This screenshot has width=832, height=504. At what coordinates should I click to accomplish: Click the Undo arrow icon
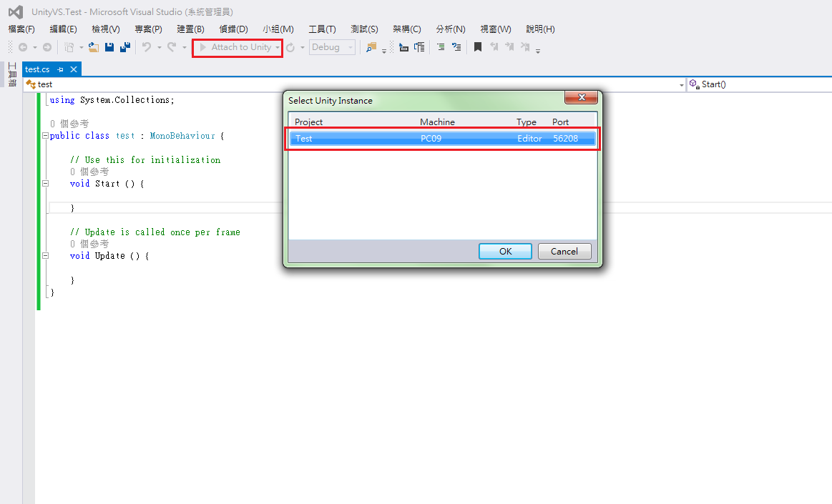pos(147,47)
